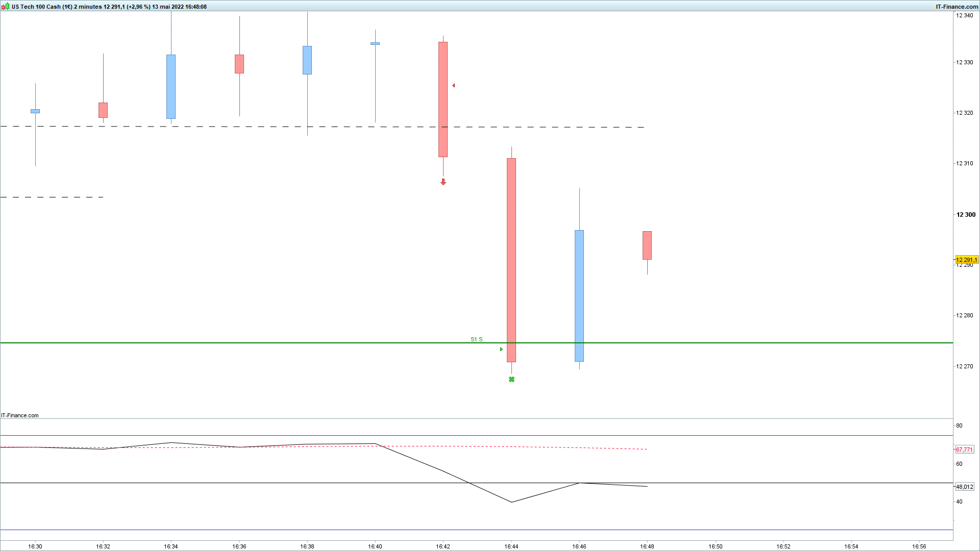Click the red down arrow sell marker
This screenshot has height=551, width=980.
click(443, 182)
